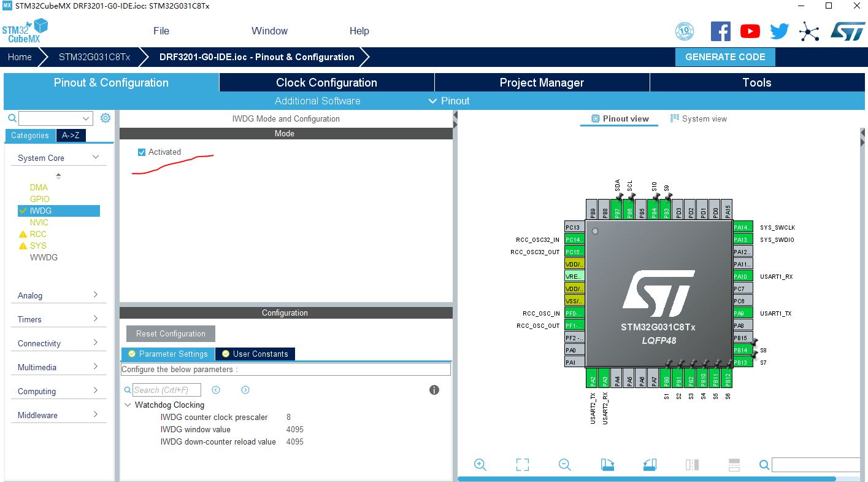
Task: Uncheck the Activated checkbox for IWDG
Action: click(x=142, y=152)
